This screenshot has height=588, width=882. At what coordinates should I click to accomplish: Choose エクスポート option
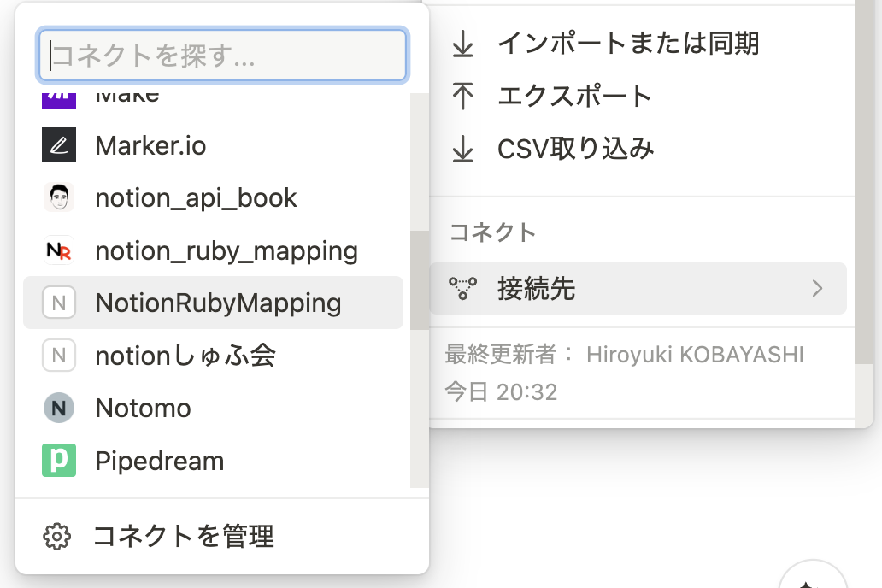pos(638,97)
